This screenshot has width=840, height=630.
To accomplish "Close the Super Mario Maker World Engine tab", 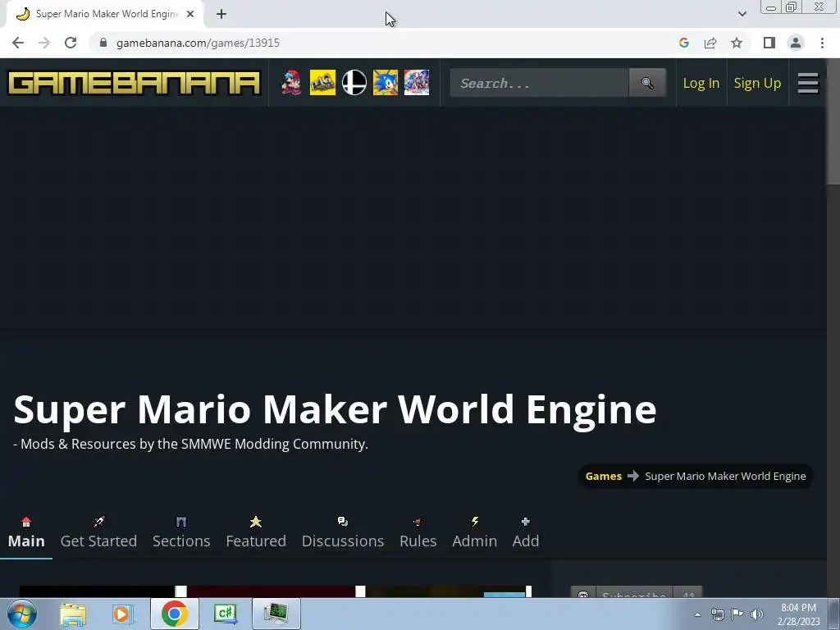I will tap(190, 14).
